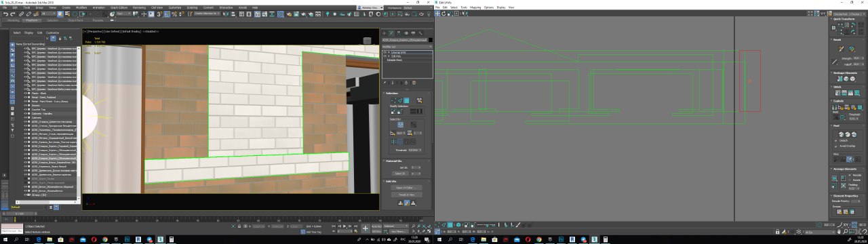Open Options menu in Edit UVWs window
The width and height of the screenshot is (868, 244).
coord(488,7)
